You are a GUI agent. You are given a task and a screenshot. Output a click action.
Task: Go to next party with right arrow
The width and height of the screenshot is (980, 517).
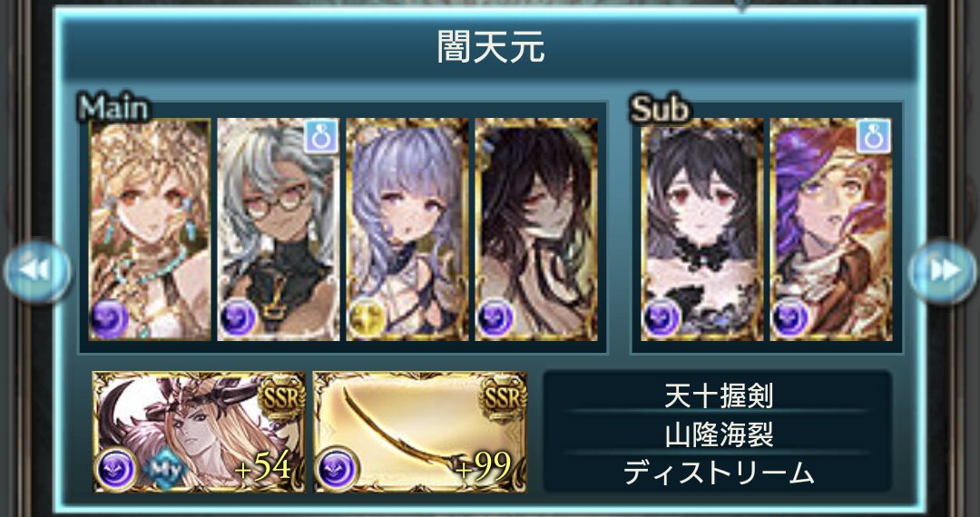click(943, 271)
